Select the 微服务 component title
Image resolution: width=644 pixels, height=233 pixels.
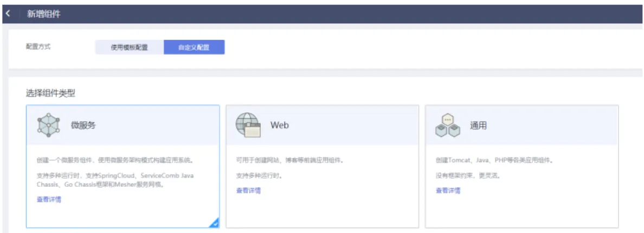[83, 125]
